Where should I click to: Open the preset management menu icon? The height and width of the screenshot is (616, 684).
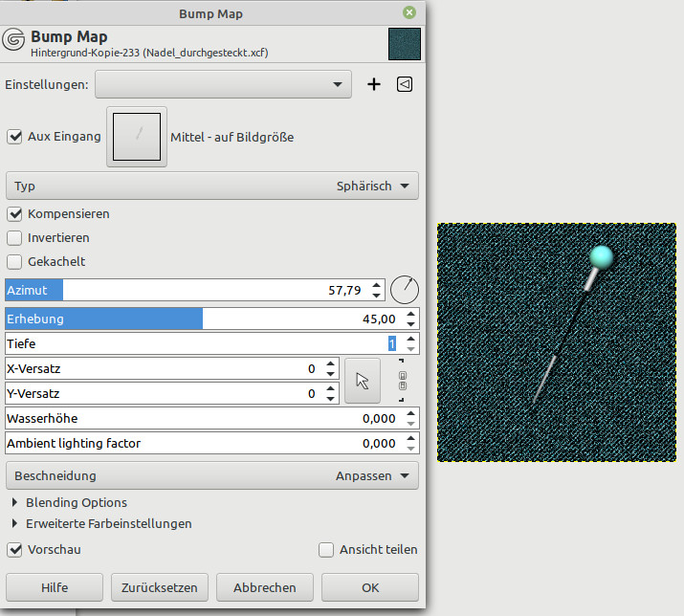[x=405, y=84]
